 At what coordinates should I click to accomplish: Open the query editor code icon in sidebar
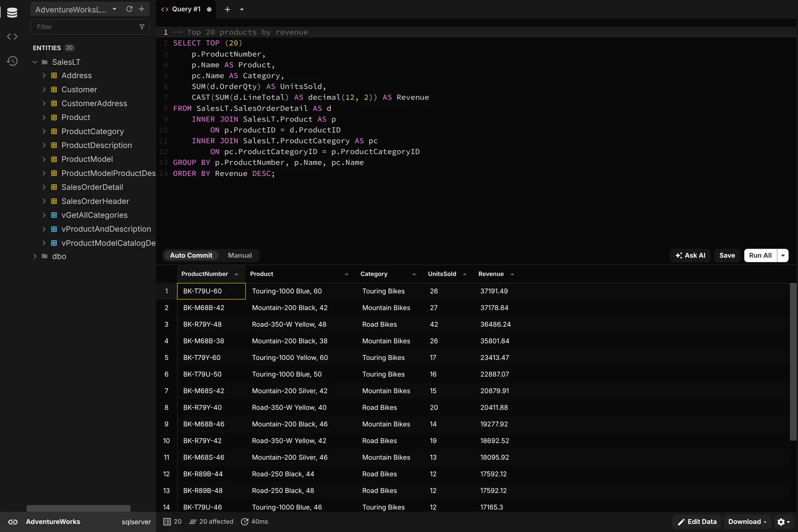point(12,36)
